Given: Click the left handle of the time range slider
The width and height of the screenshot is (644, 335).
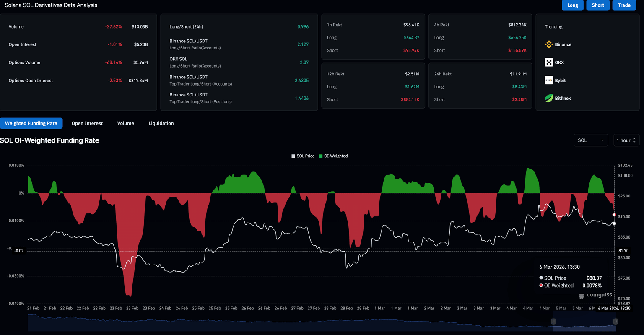Looking at the screenshot, I should point(553,322).
